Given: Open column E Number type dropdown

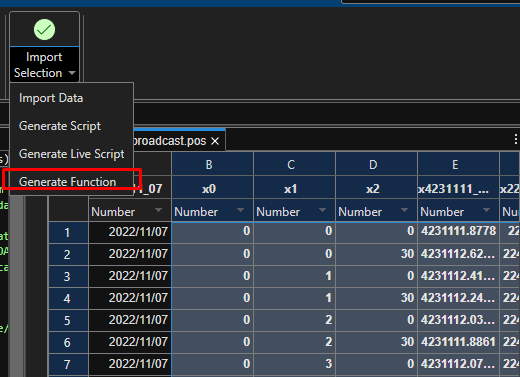Looking at the screenshot, I should tap(486, 210).
